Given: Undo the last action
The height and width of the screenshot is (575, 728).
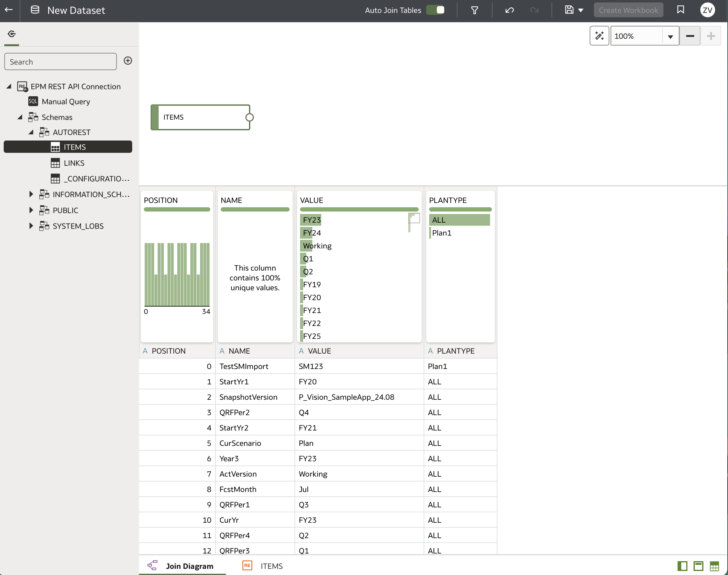Looking at the screenshot, I should click(509, 10).
